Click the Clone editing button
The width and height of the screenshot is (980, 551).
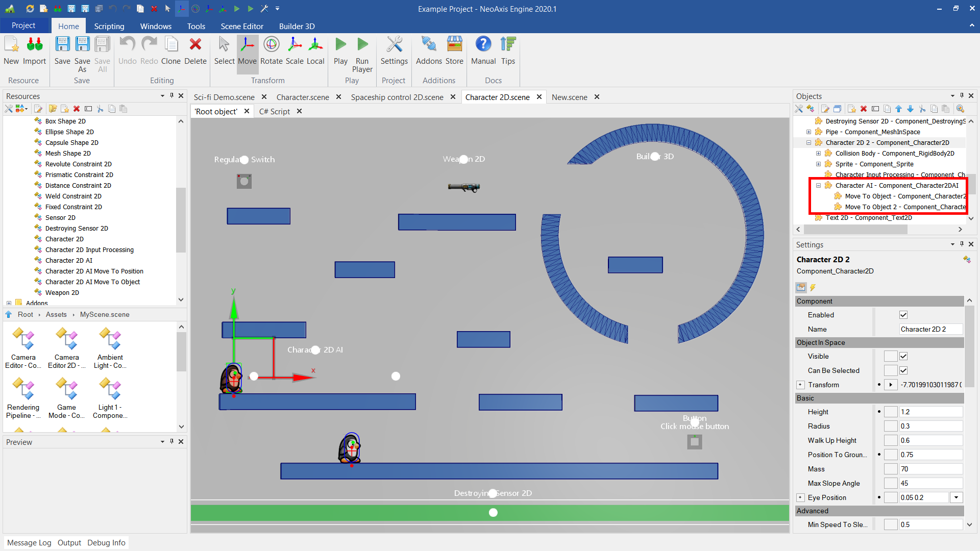(x=171, y=51)
